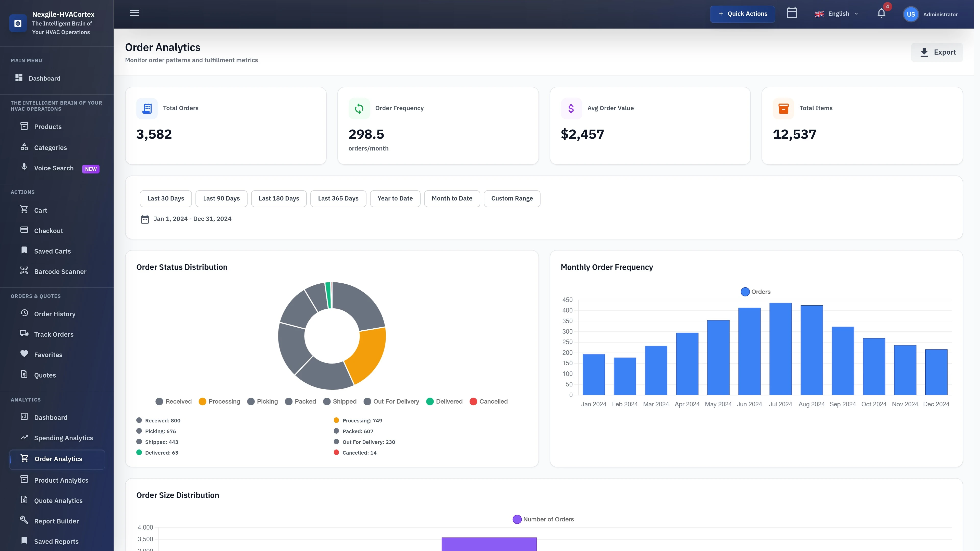Open the Custom Range date selector

(512, 198)
